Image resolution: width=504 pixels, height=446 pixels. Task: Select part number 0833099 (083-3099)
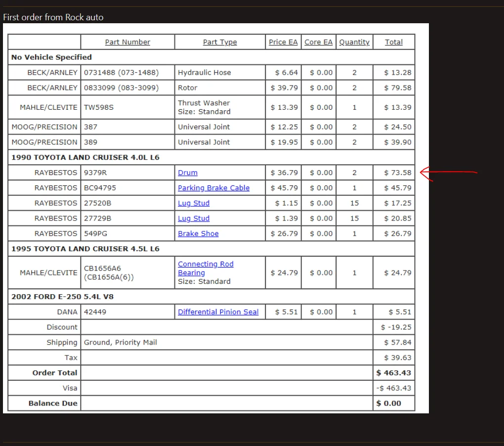point(122,88)
